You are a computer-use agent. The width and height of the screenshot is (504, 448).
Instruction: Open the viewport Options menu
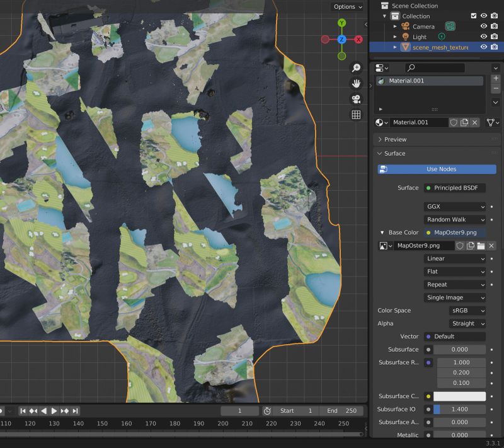(348, 7)
